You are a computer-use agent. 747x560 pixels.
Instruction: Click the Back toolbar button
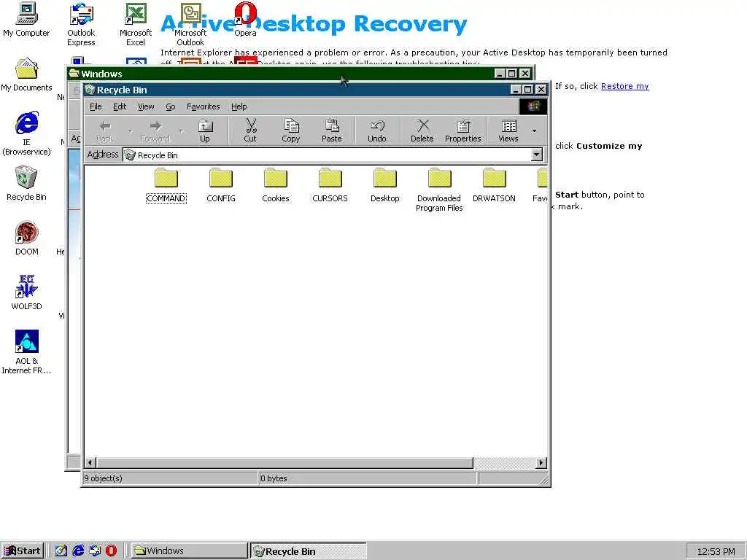[104, 131]
